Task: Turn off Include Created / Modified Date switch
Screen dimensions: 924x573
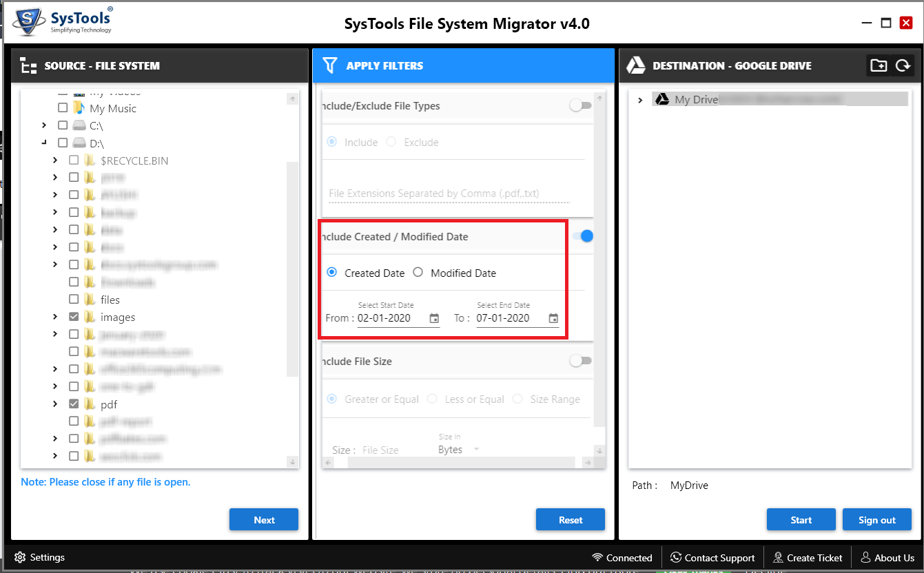Action: [x=582, y=236]
